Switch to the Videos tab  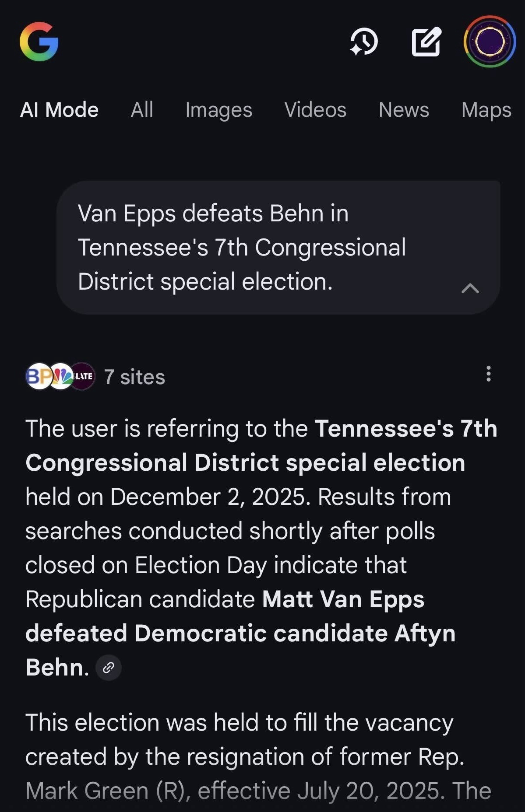point(315,110)
